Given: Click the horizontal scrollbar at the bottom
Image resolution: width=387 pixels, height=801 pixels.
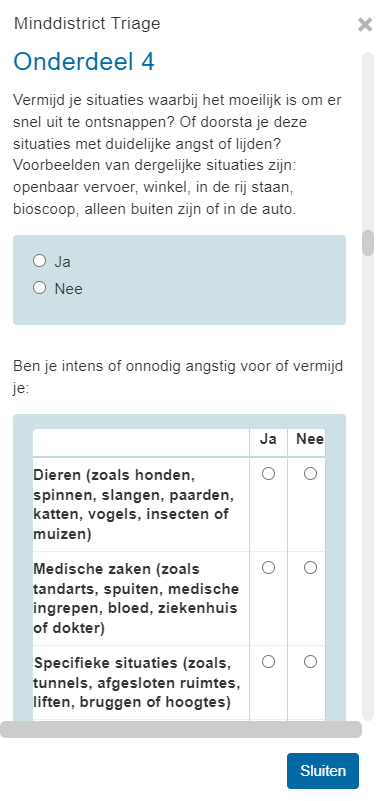Looking at the screenshot, I should click(x=181, y=729).
